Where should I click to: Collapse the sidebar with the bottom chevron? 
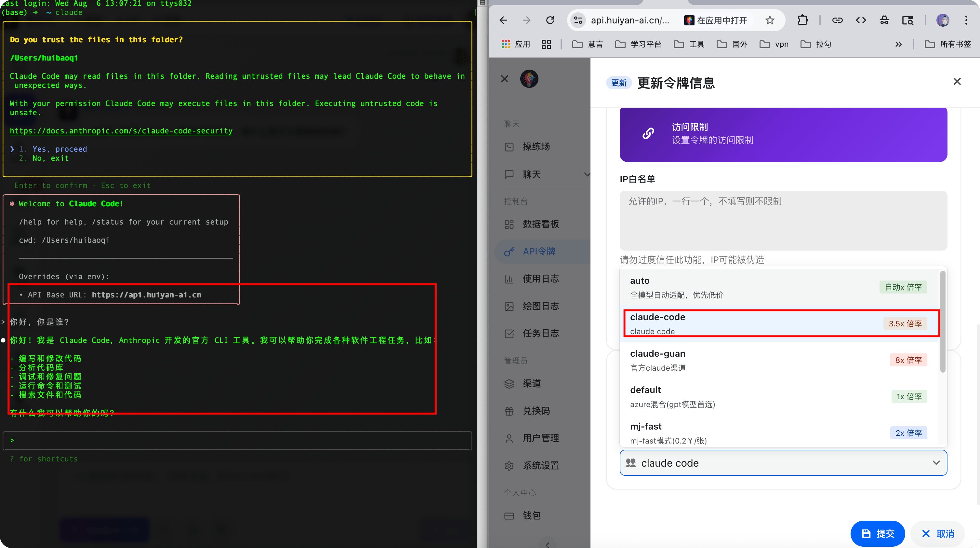[x=548, y=544]
